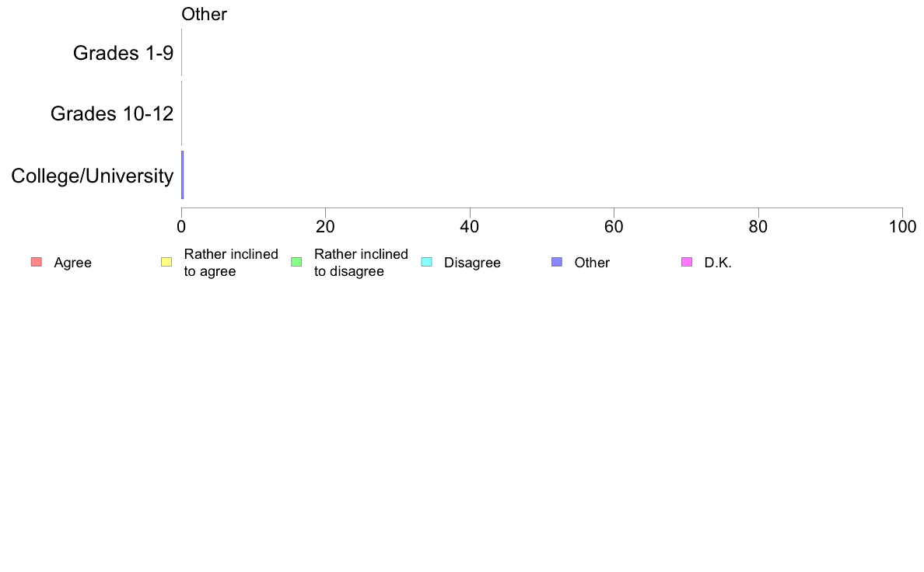Select the Rather inclined to agree label

231,263
